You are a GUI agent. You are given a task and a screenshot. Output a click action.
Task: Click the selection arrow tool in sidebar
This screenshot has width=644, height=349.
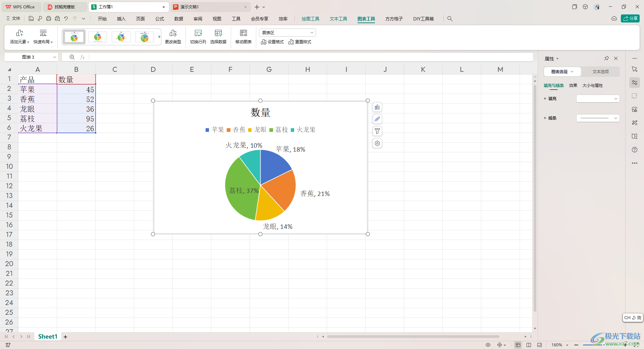635,69
